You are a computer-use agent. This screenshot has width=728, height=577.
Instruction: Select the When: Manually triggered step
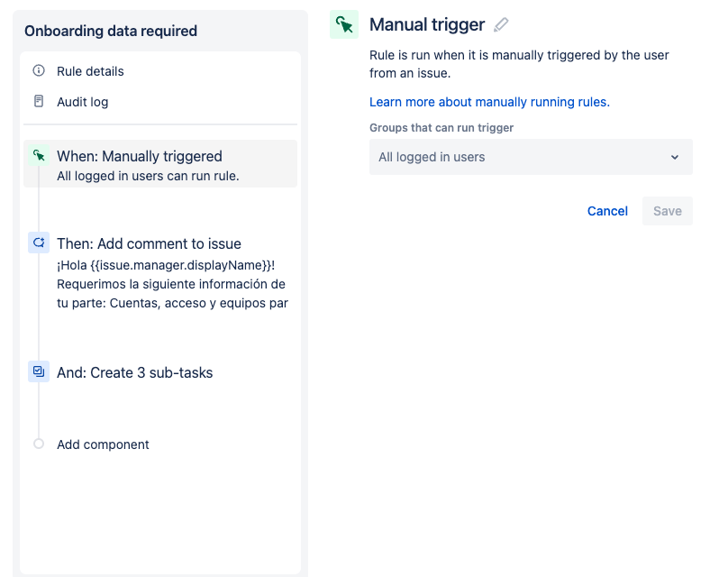[x=160, y=163]
